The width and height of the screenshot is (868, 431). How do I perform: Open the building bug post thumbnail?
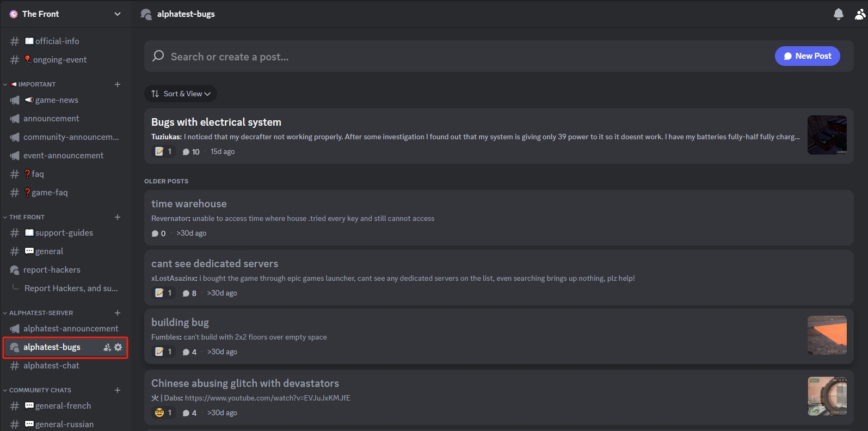[827, 335]
